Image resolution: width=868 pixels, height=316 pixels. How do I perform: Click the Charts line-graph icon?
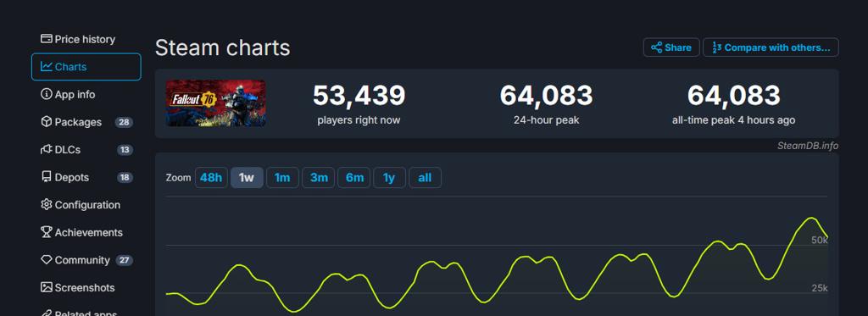[x=47, y=66]
